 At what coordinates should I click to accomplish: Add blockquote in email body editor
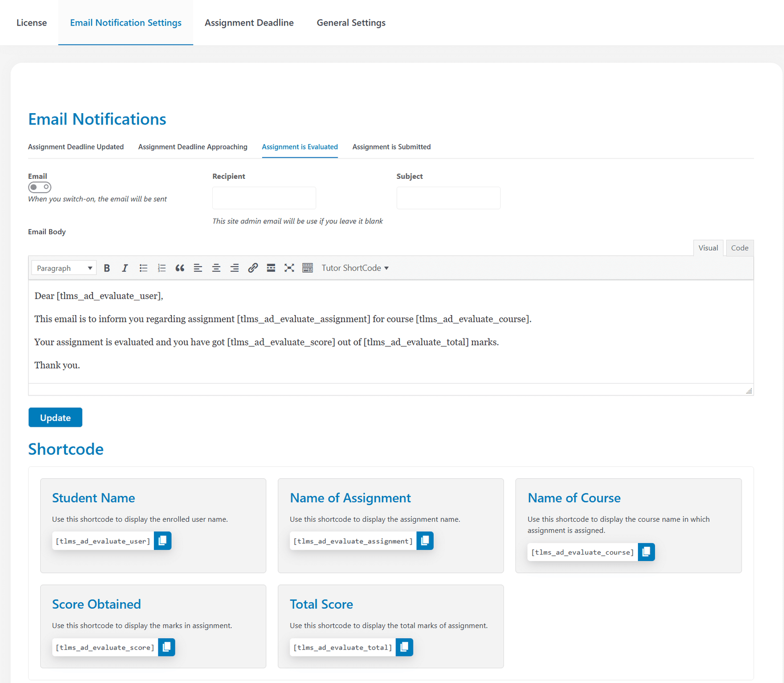pos(180,268)
